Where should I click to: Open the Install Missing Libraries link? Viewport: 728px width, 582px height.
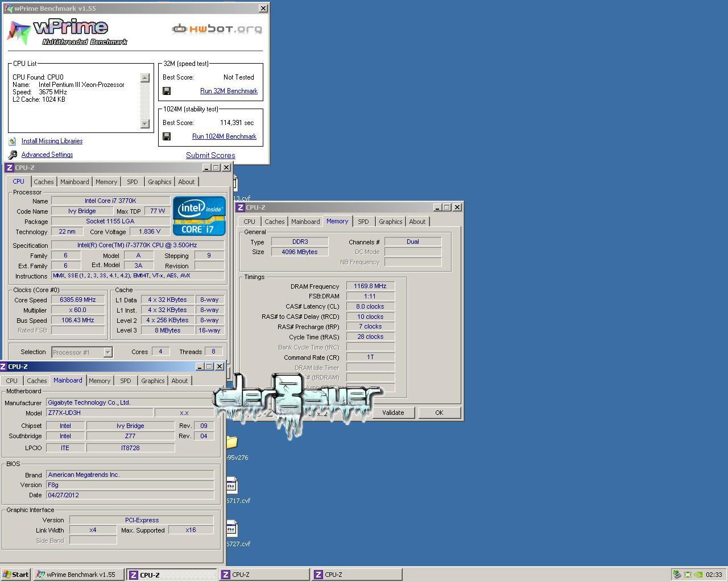tap(52, 141)
